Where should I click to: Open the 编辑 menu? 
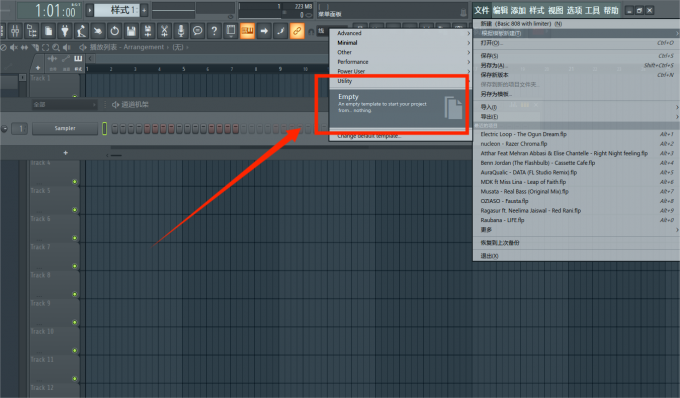pos(500,10)
